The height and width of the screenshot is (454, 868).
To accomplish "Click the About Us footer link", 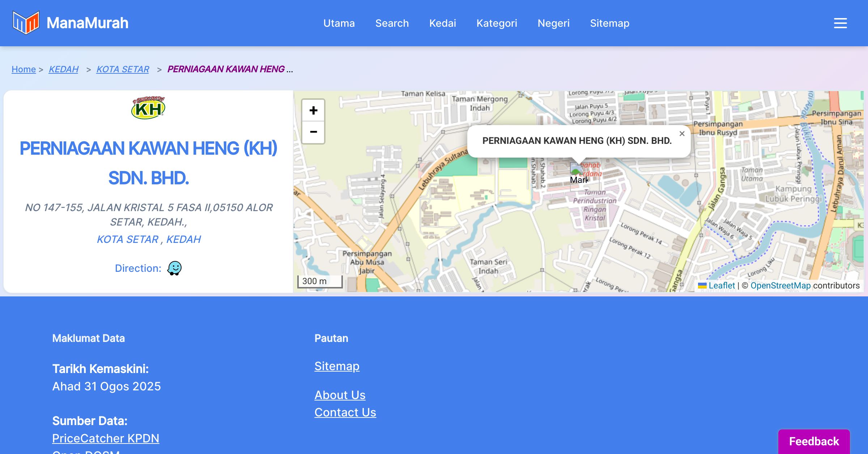I will (x=340, y=395).
